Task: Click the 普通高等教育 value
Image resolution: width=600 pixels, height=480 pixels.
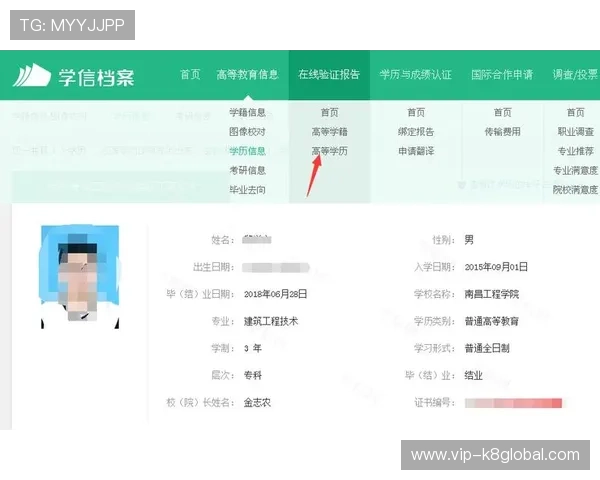Action: pyautogui.click(x=492, y=321)
